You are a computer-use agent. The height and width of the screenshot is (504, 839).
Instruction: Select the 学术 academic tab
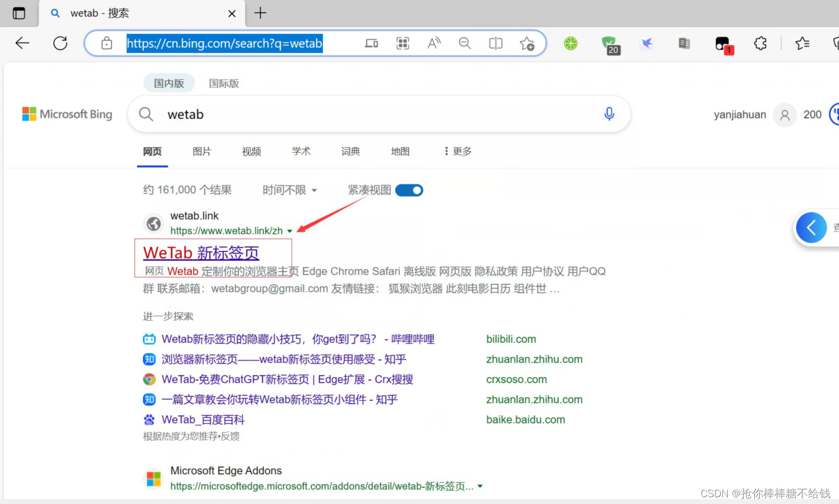(301, 151)
